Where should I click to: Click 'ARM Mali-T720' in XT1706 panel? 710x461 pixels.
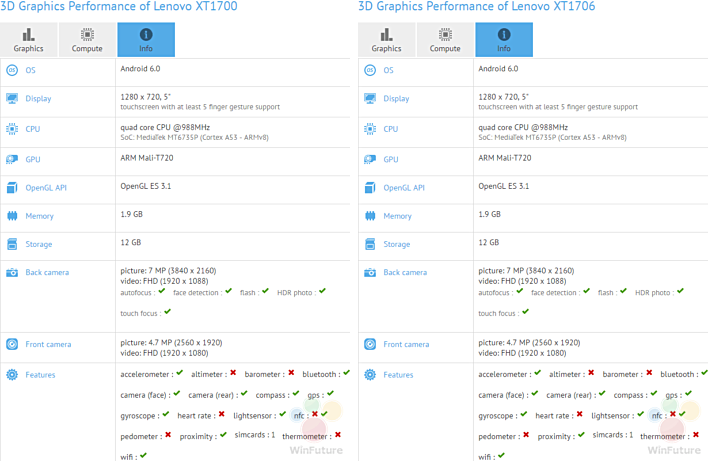click(505, 158)
